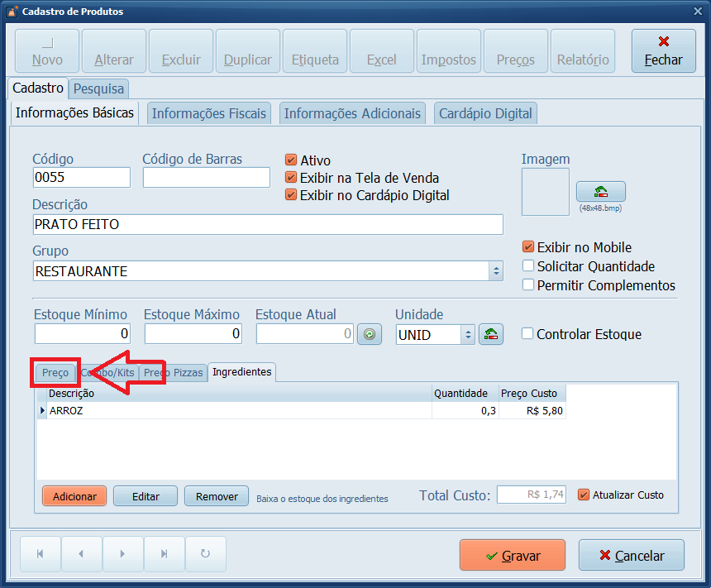Enable Controlar Estoque checkbox
The height and width of the screenshot is (588, 711).
pyautogui.click(x=527, y=334)
